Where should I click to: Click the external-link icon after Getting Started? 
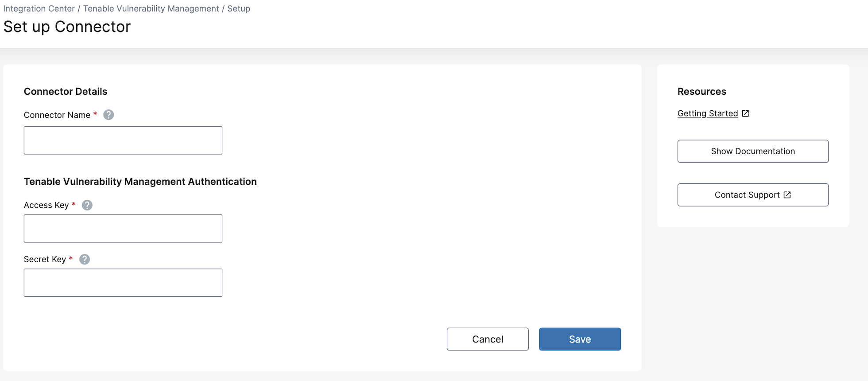(x=746, y=113)
